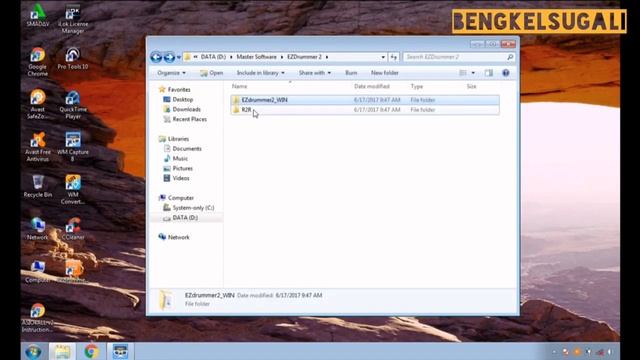Viewport: 640px width, 360px height.
Task: Open Explorer help icon
Action: pos(506,73)
